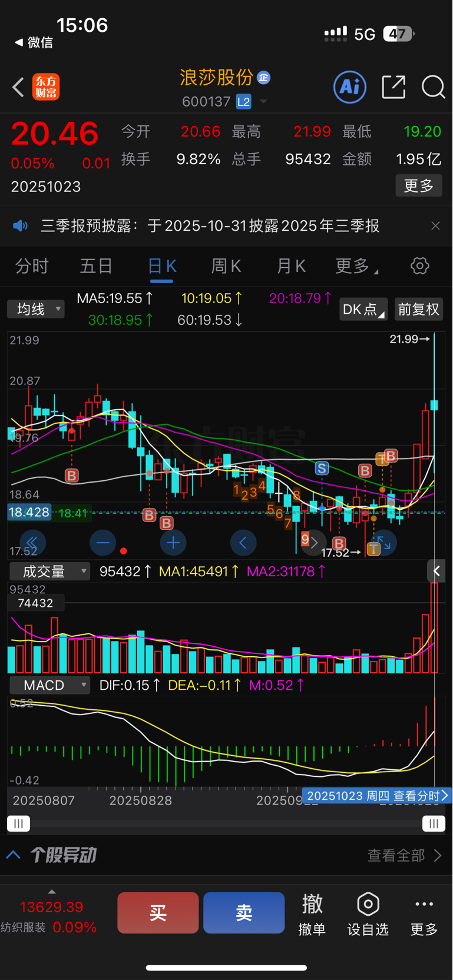Switch to the 周K tab
453x980 pixels.
[x=226, y=266]
